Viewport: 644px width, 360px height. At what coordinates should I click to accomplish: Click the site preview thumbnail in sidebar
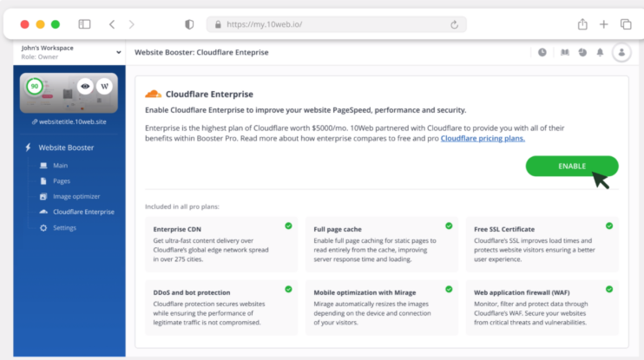[x=69, y=93]
